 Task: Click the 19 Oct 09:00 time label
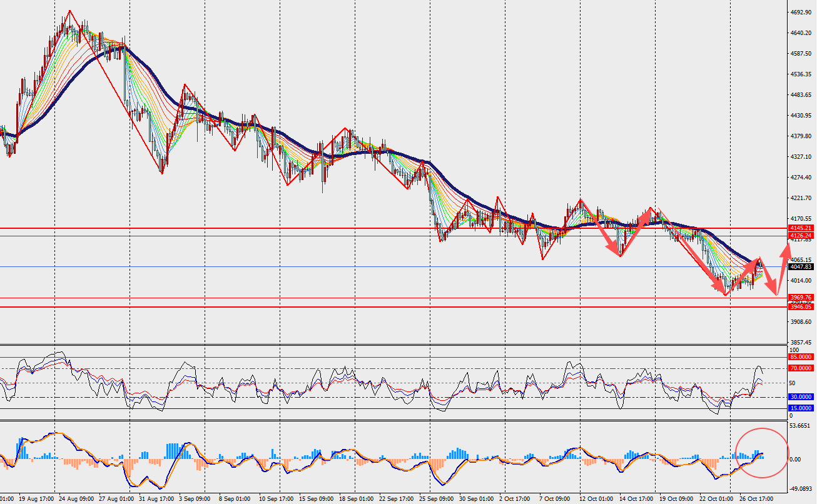[x=676, y=499]
